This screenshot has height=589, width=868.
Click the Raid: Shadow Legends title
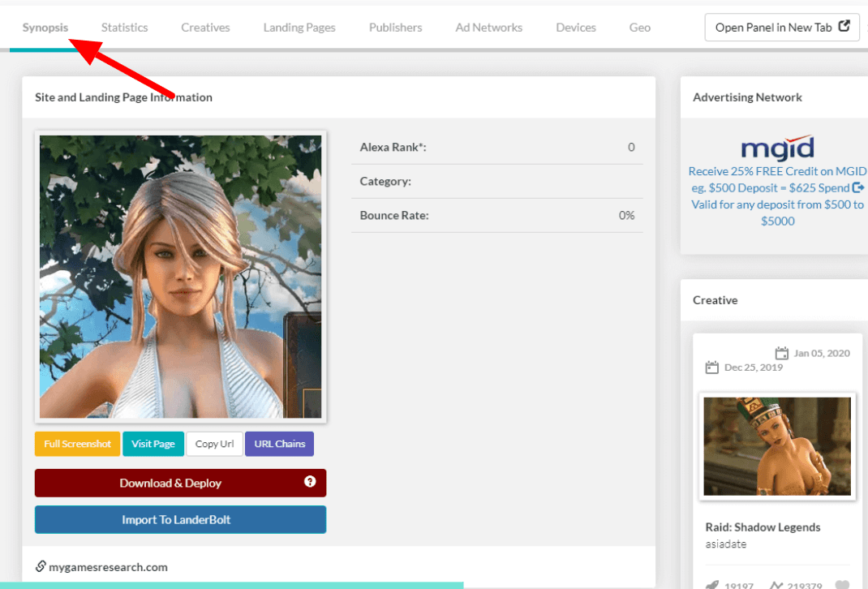click(763, 527)
